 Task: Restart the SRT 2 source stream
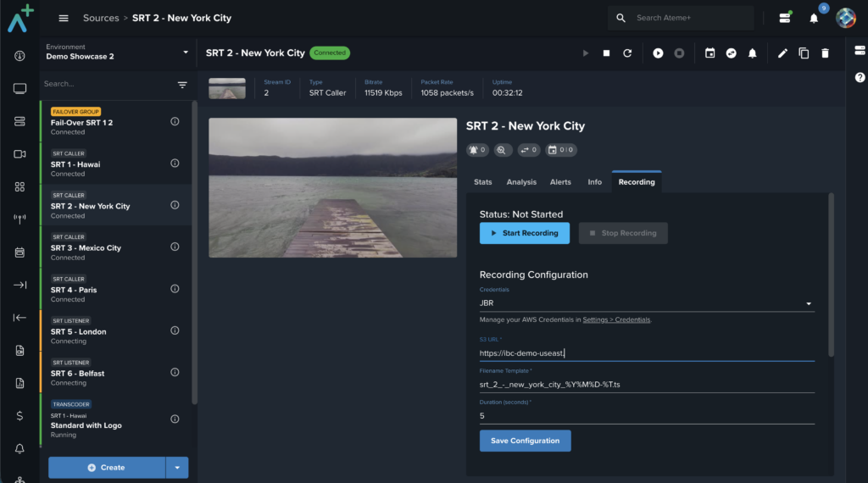[x=627, y=53]
